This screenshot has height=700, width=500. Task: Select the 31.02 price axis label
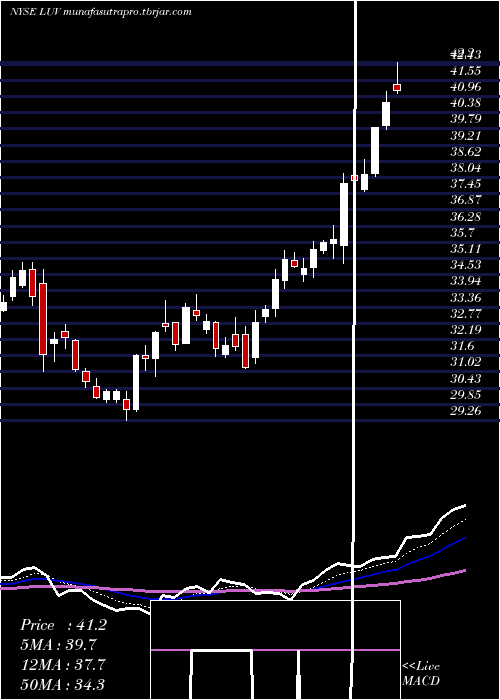click(466, 362)
